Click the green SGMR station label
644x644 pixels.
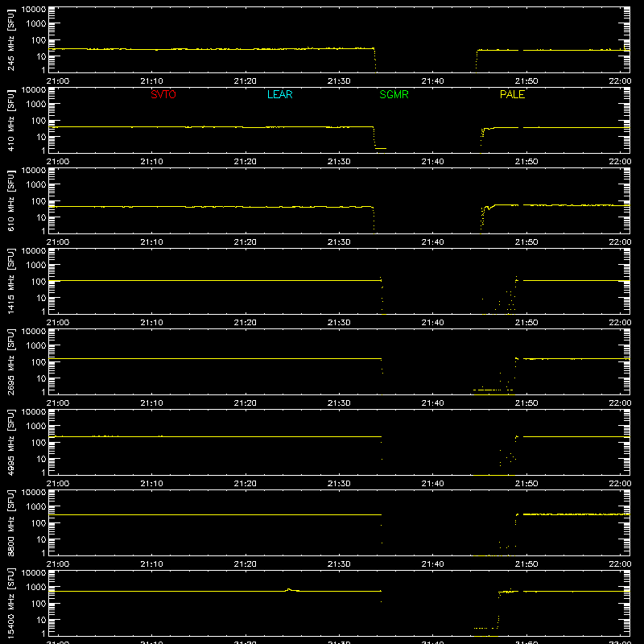click(x=394, y=94)
